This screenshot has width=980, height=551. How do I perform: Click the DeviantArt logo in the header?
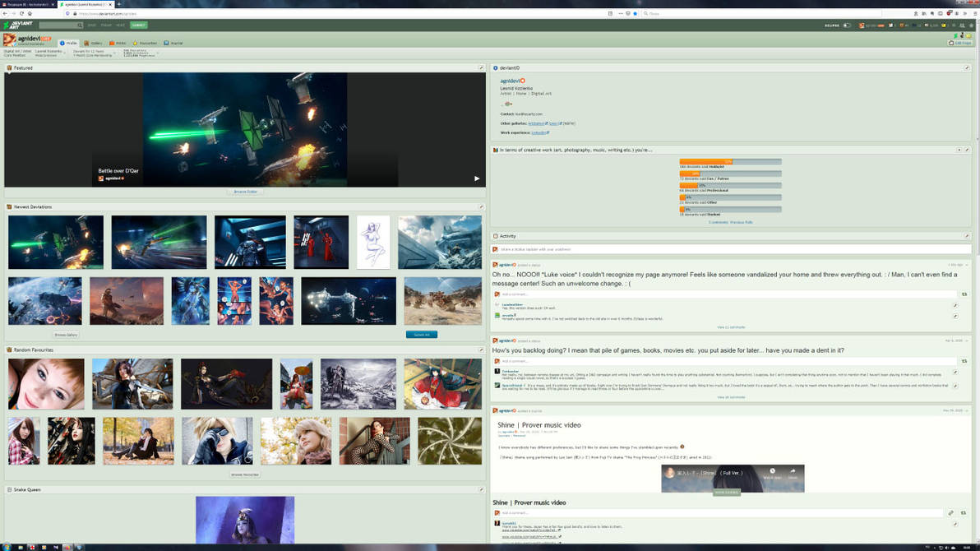(x=17, y=25)
